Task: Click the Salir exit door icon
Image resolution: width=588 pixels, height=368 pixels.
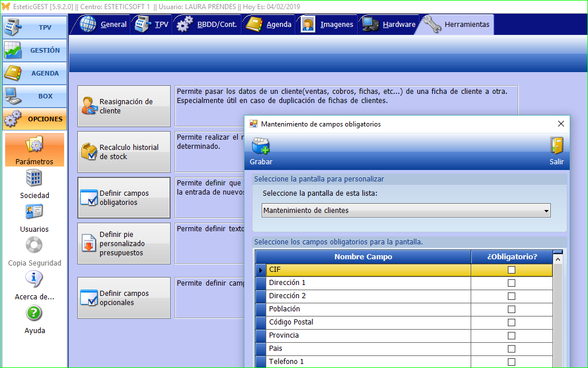Action: pos(557,147)
